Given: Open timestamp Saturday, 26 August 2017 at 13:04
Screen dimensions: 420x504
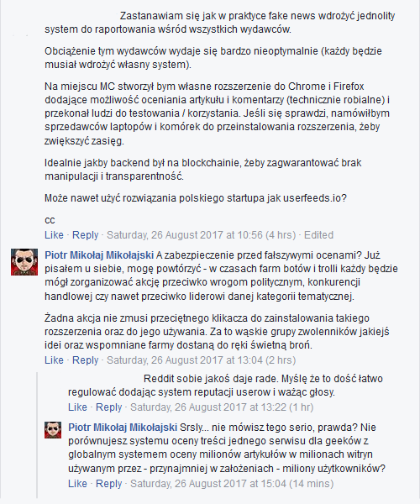Looking at the screenshot, I should pos(201,360).
